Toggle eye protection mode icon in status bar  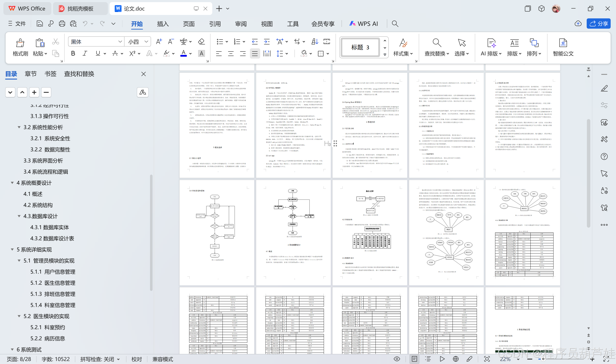397,359
